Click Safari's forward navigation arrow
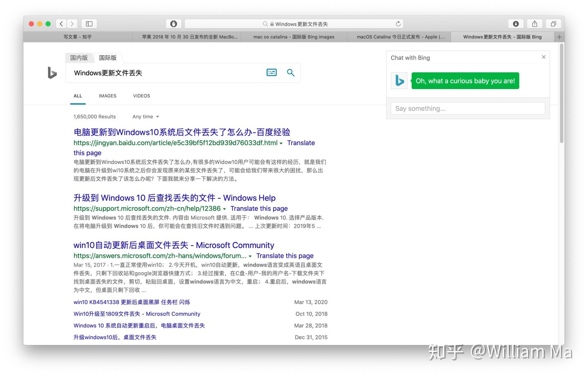Screen dimensions: 588x376 coord(72,24)
